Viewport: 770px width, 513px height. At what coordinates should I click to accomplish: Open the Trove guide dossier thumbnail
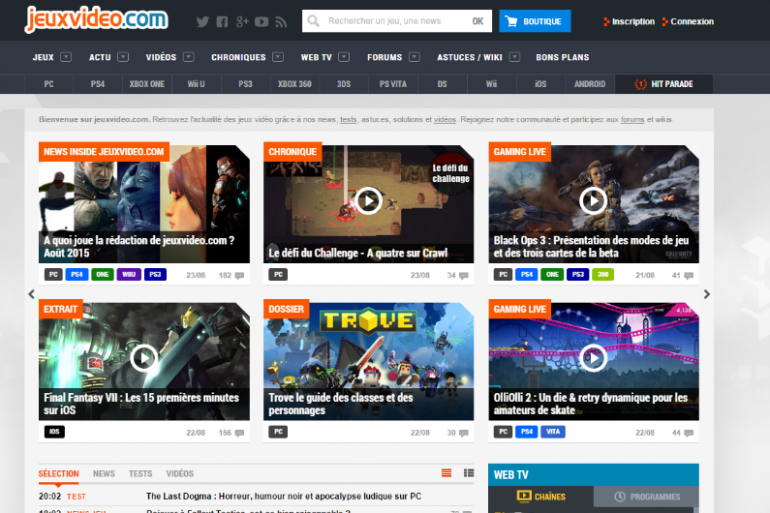pos(368,361)
